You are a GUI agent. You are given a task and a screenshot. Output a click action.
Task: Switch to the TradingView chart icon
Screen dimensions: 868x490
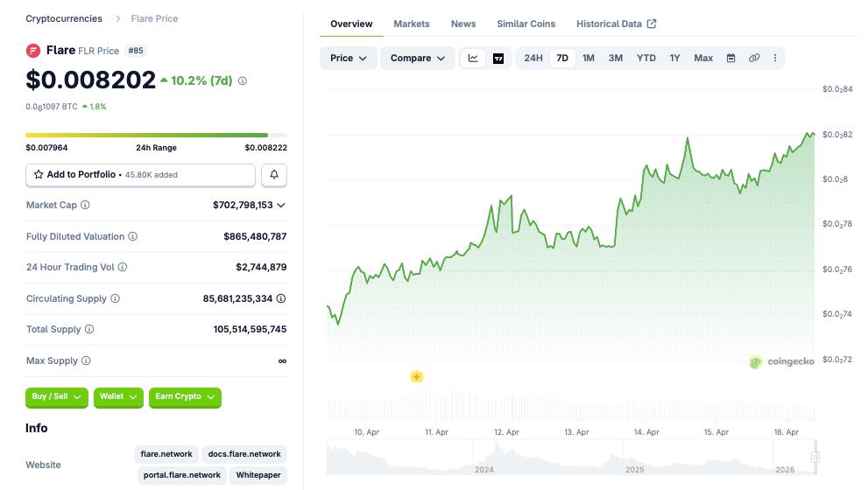498,59
